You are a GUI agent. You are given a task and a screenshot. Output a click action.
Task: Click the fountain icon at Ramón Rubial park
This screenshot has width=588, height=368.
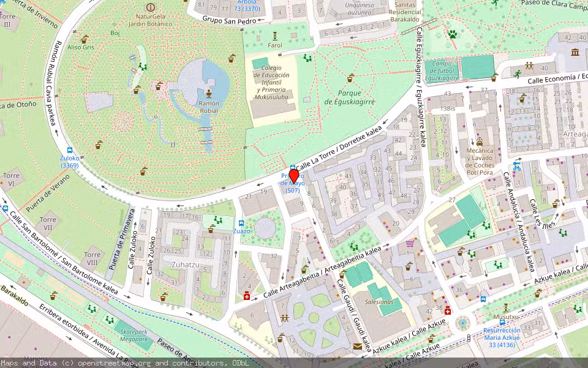coord(209,93)
